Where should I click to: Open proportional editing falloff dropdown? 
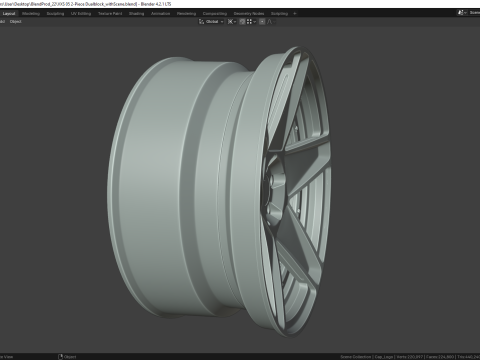tap(271, 22)
